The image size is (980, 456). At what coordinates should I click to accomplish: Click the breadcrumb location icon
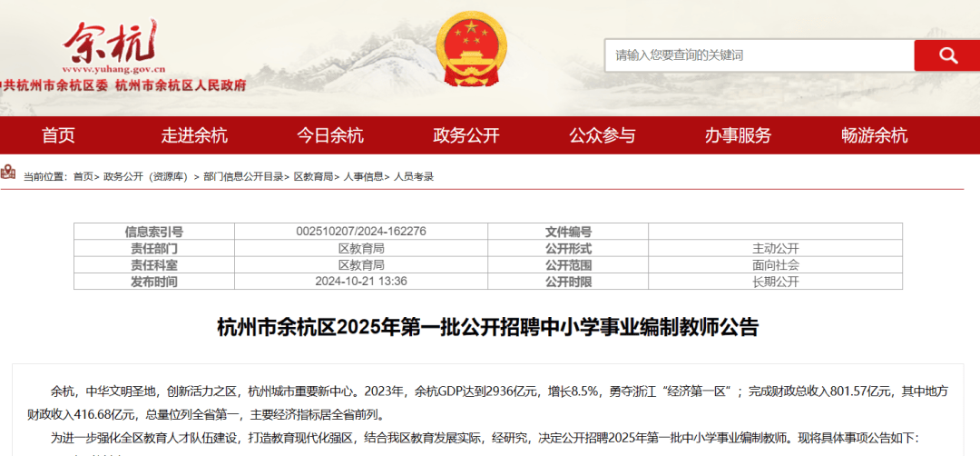tap(8, 174)
